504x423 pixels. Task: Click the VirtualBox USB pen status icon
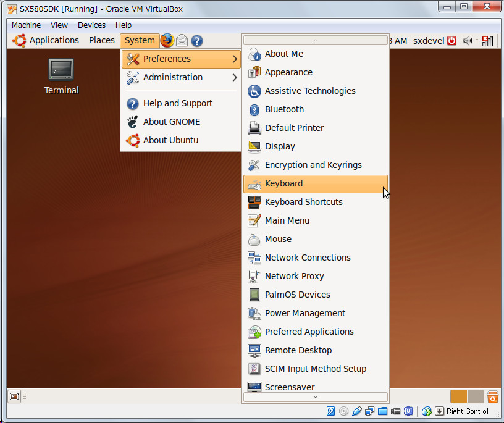click(357, 411)
